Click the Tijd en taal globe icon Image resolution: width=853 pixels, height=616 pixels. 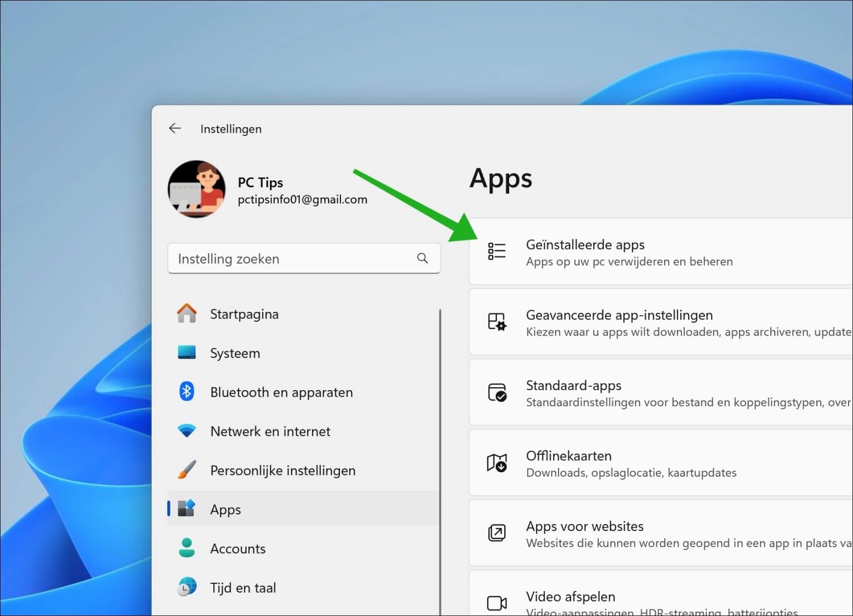(x=187, y=587)
